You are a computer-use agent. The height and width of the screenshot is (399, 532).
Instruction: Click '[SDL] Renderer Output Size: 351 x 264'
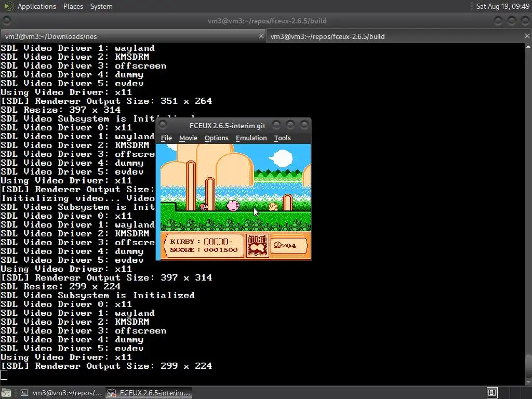pos(106,101)
